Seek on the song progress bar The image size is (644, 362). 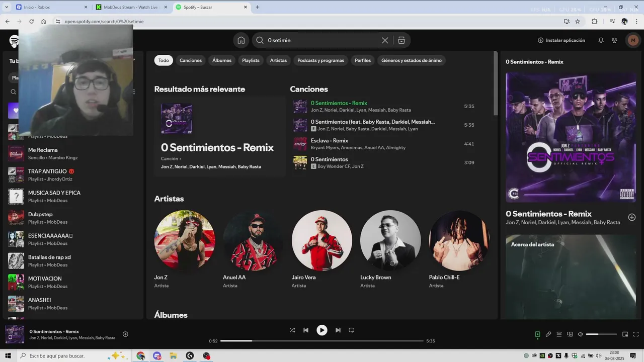click(322, 341)
